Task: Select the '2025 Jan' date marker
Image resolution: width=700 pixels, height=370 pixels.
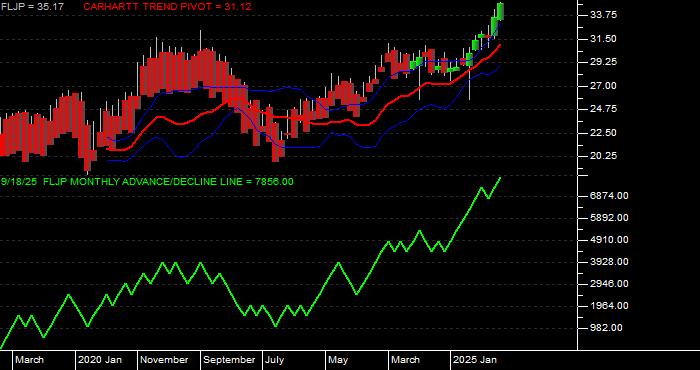Action: tap(475, 360)
